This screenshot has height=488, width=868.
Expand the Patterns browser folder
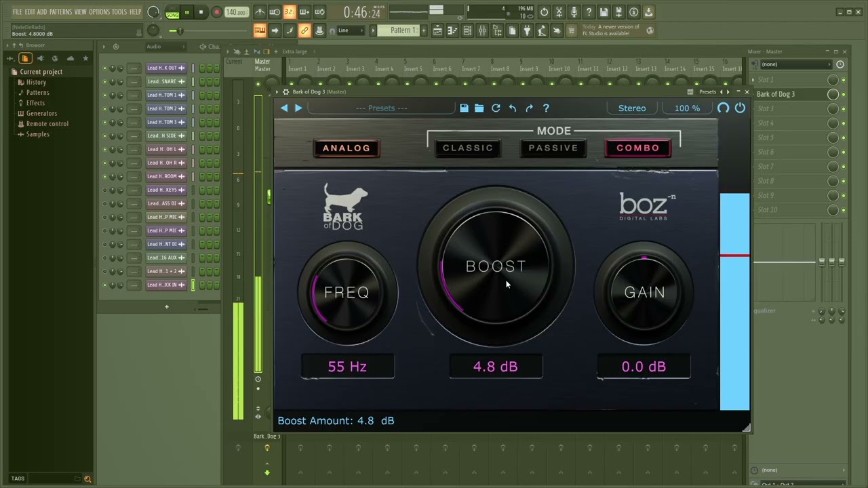(37, 93)
